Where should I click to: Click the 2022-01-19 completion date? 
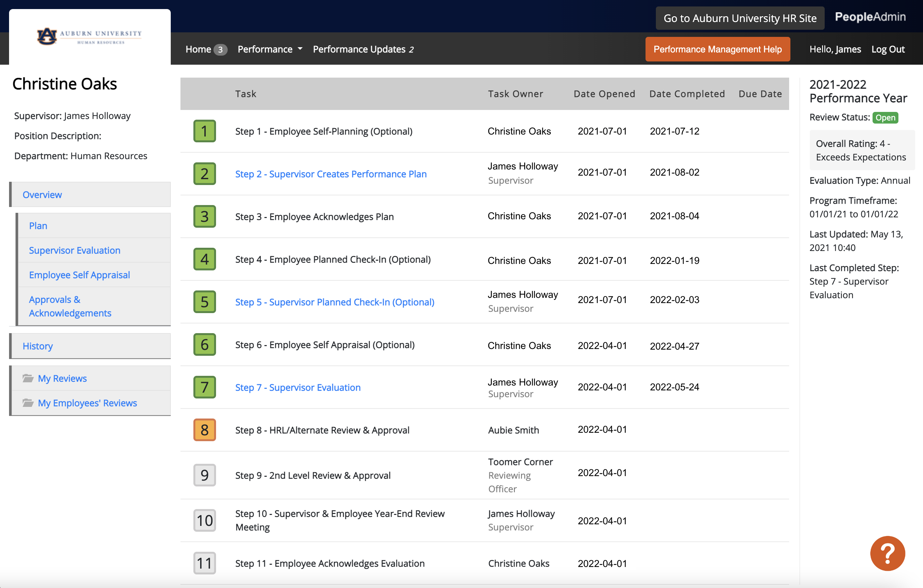[x=674, y=260]
